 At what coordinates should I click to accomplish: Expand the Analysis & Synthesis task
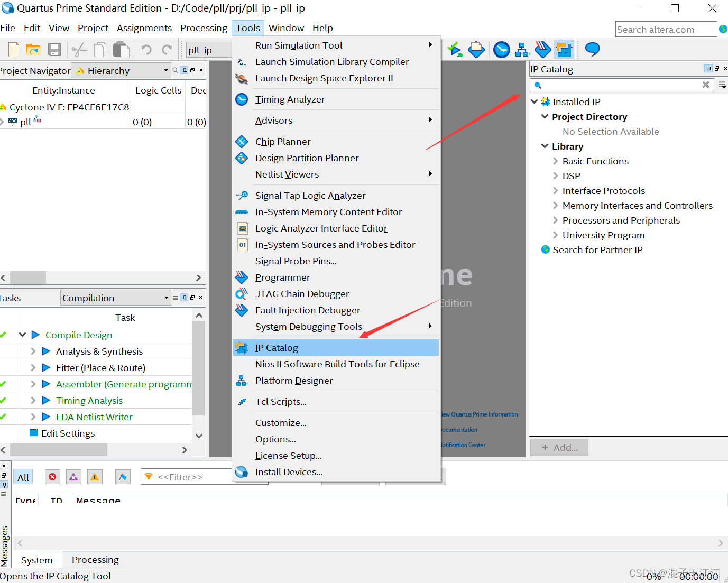point(33,351)
